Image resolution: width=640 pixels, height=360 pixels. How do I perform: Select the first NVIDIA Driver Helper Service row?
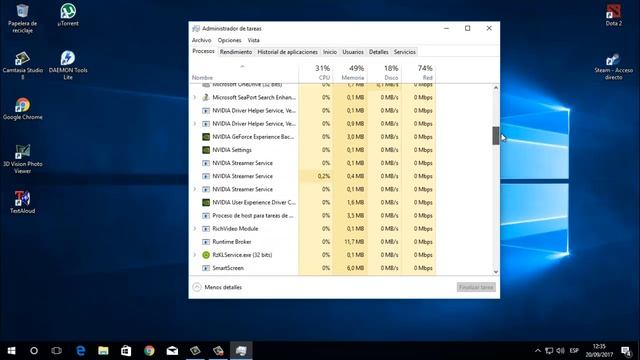(x=313, y=111)
